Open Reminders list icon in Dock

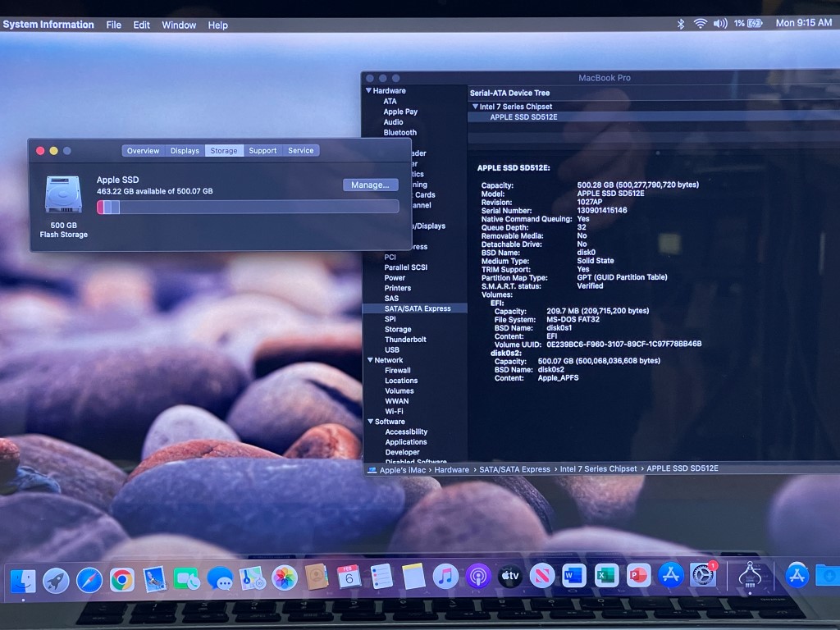381,577
